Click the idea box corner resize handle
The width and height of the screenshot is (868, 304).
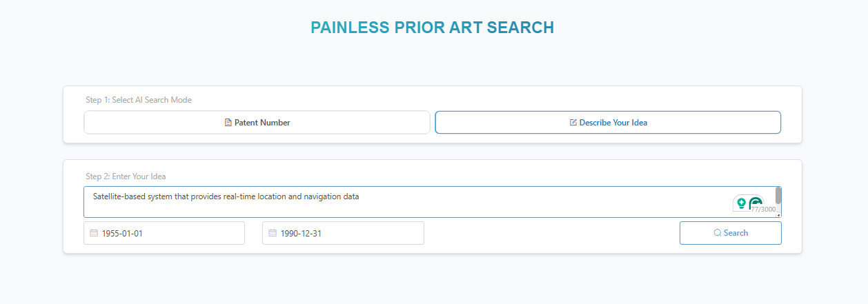coord(778,214)
